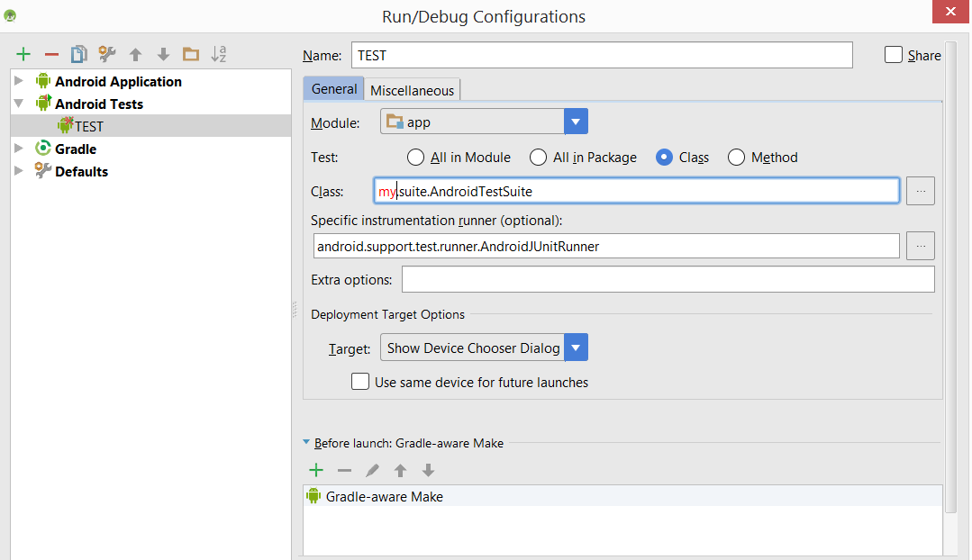972x560 pixels.
Task: Open the Module app dropdown
Action: (x=484, y=122)
